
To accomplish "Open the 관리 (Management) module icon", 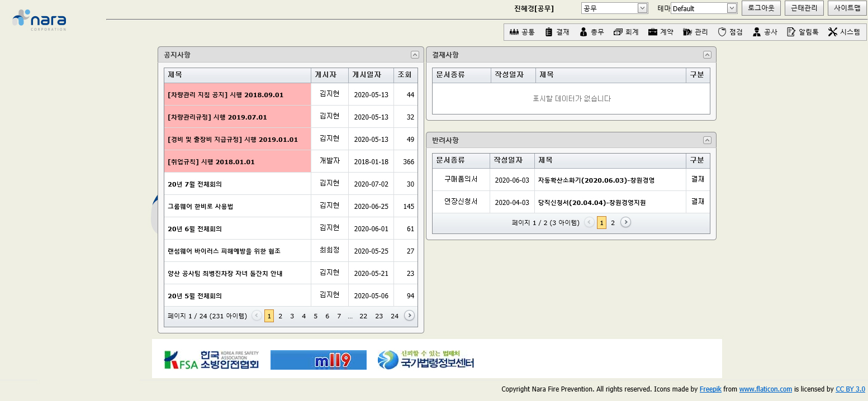I will click(695, 32).
